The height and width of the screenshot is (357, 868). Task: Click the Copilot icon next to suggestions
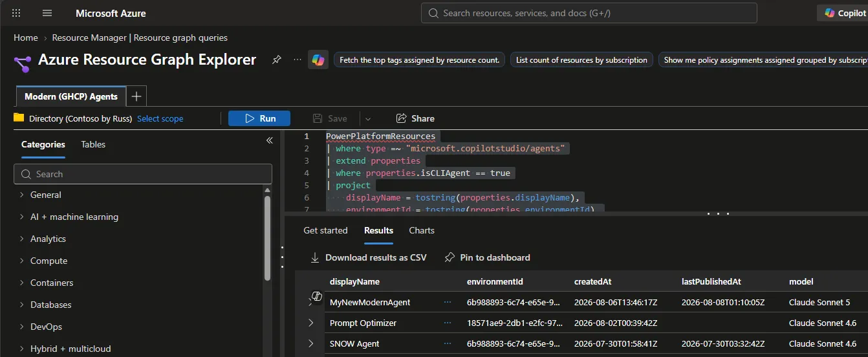point(318,59)
